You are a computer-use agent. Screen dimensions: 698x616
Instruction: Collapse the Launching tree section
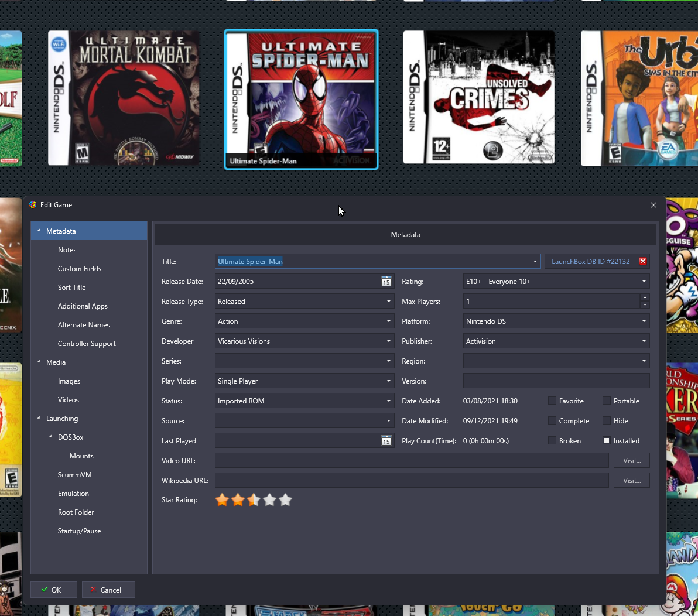click(39, 418)
